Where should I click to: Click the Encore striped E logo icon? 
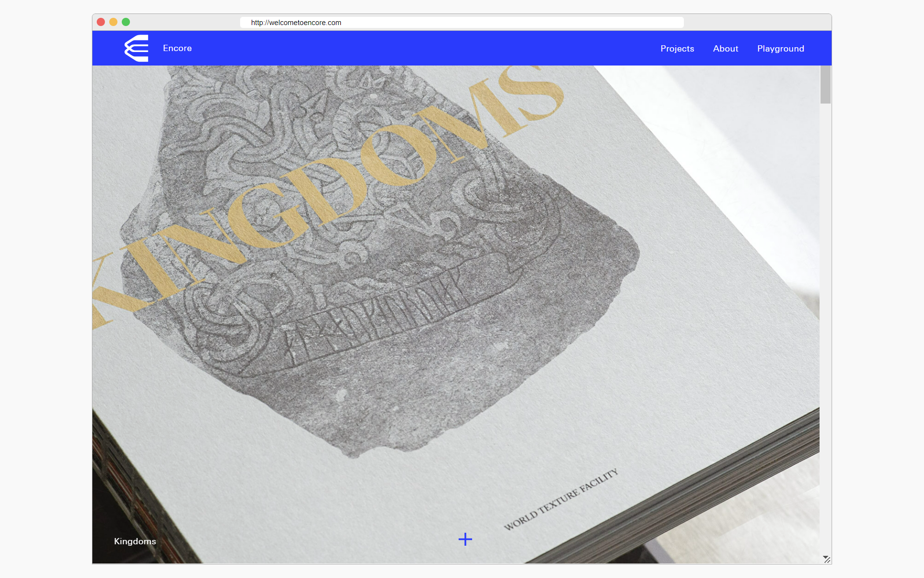point(137,48)
